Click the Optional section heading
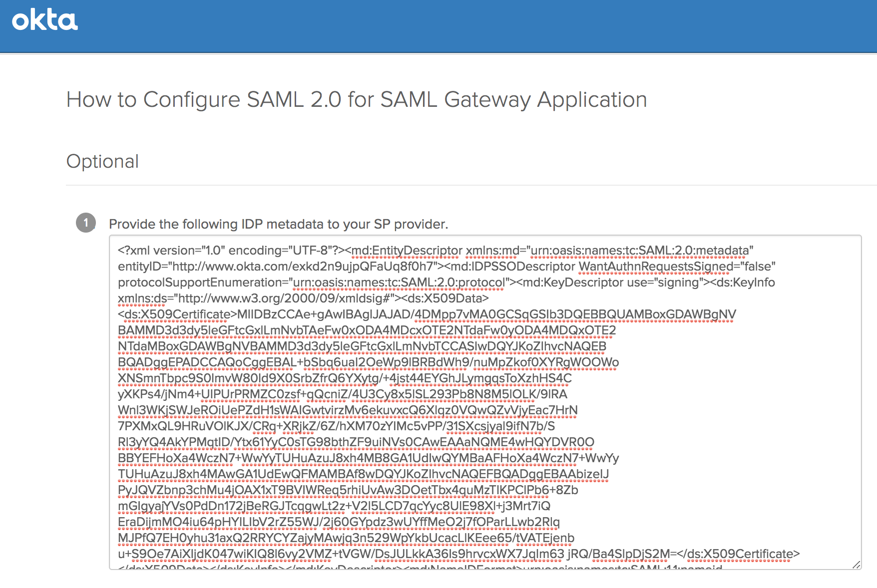The image size is (877, 588). click(x=102, y=161)
